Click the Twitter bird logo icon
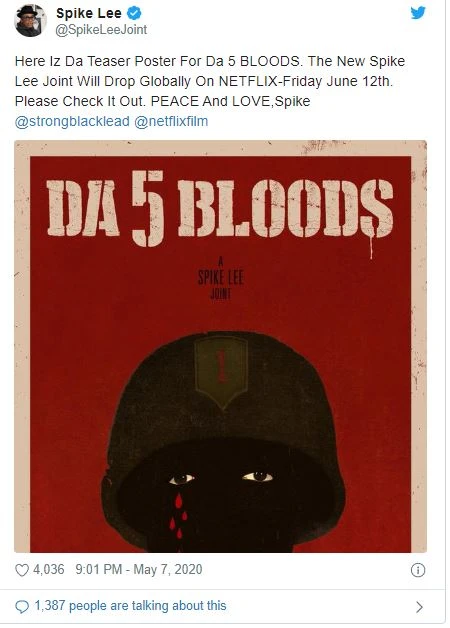 (418, 13)
